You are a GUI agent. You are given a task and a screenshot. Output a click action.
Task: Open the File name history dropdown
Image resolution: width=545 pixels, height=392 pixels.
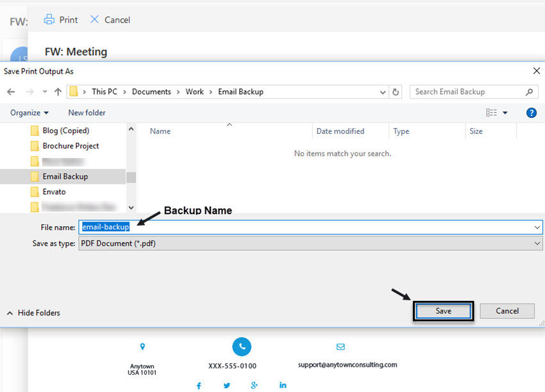coord(537,227)
